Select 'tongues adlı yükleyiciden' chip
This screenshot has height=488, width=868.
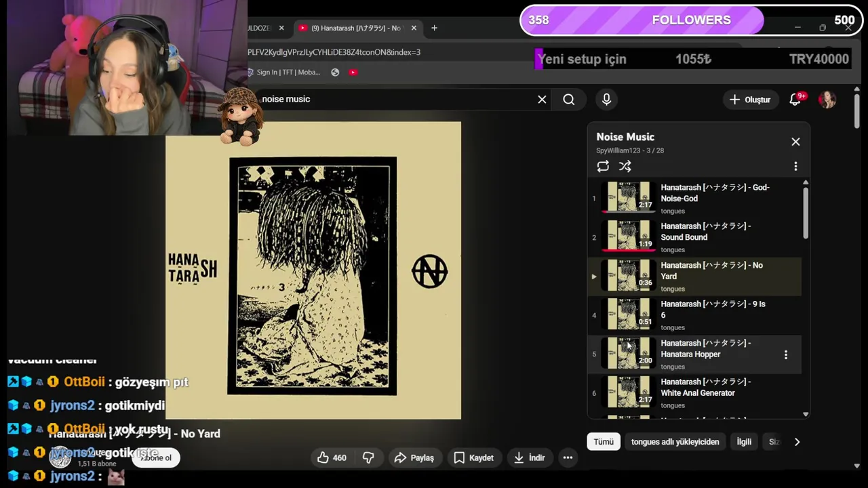pyautogui.click(x=675, y=442)
